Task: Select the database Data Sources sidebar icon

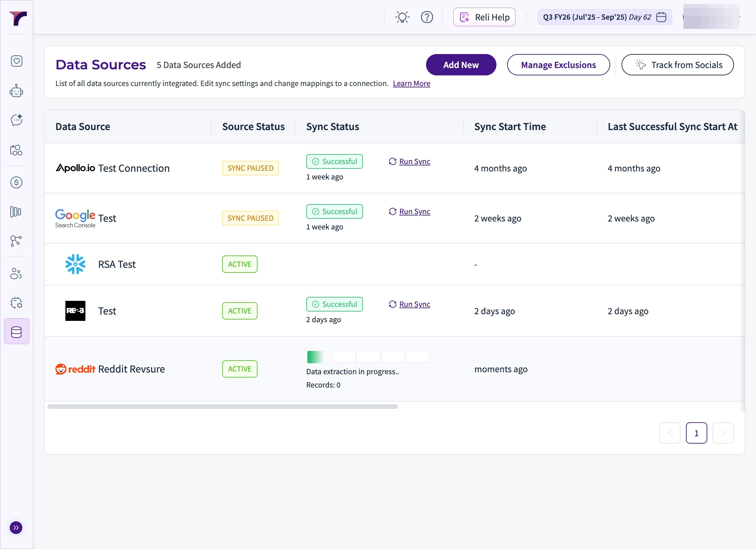Action: 16,332
